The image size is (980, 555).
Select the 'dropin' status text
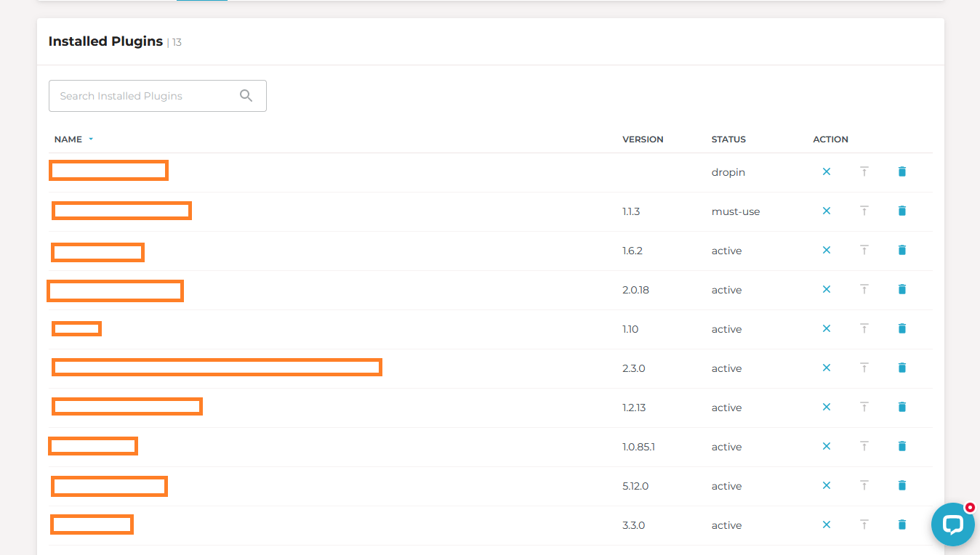click(x=728, y=173)
